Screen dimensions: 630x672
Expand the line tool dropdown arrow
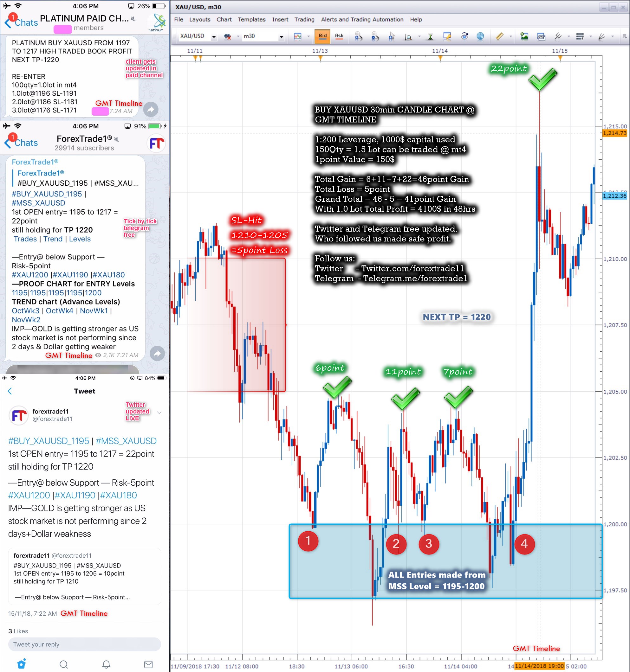pyautogui.click(x=569, y=36)
